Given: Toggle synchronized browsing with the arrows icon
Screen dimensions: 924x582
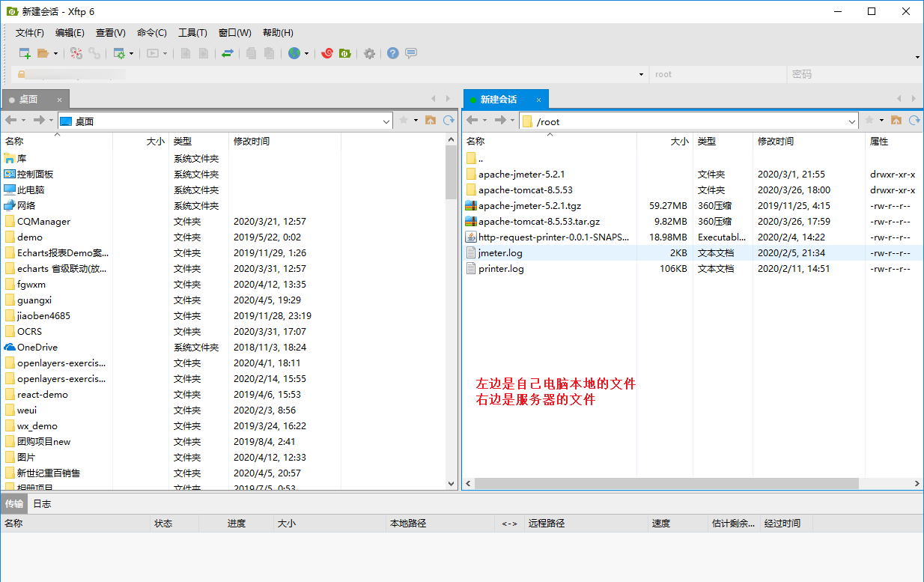Looking at the screenshot, I should 228,53.
